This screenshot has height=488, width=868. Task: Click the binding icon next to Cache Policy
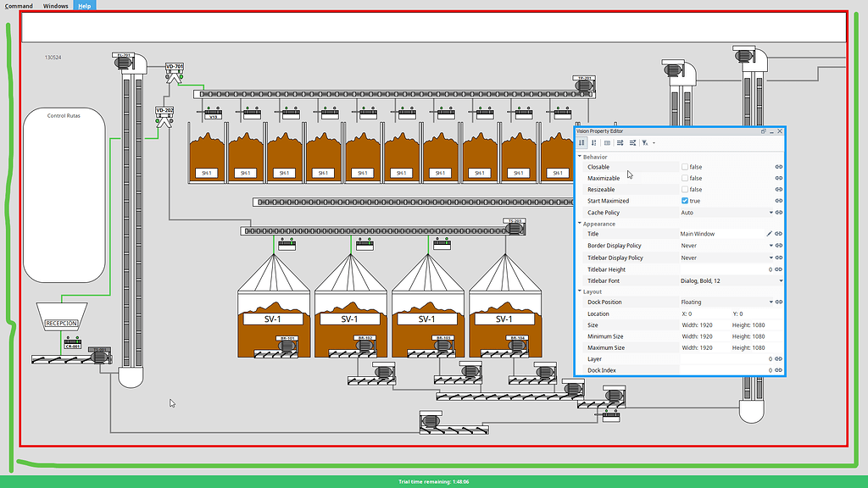coord(779,212)
